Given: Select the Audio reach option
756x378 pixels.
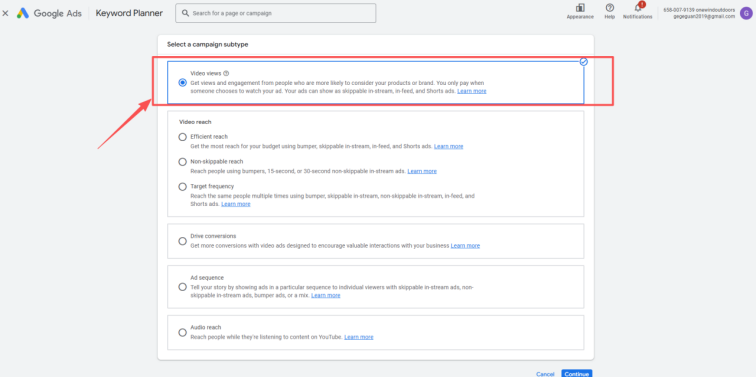Looking at the screenshot, I should [x=182, y=332].
